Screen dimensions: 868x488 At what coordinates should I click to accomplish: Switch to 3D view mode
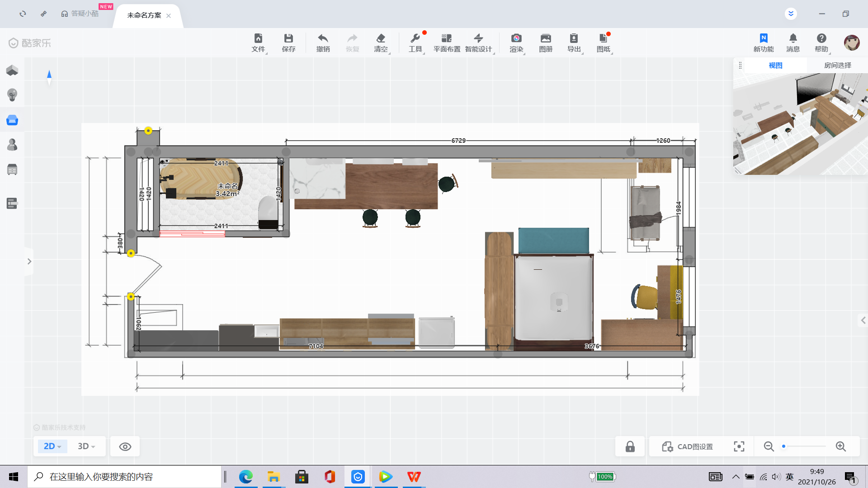click(x=86, y=446)
